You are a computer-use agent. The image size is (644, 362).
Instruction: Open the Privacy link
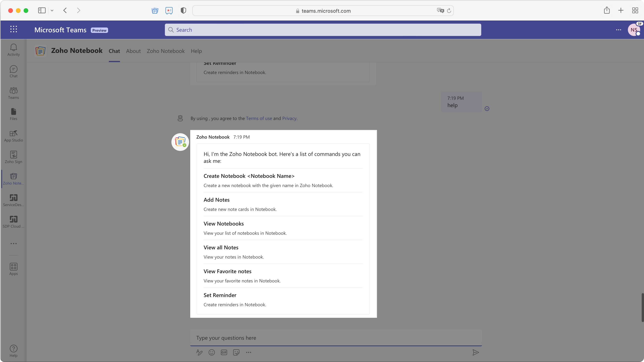[289, 118]
